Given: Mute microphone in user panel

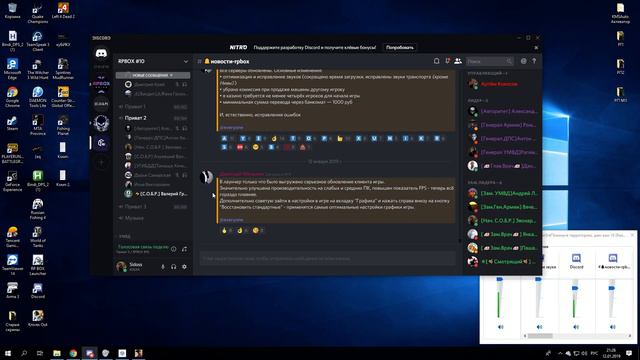Looking at the screenshot, I should click(x=163, y=267).
